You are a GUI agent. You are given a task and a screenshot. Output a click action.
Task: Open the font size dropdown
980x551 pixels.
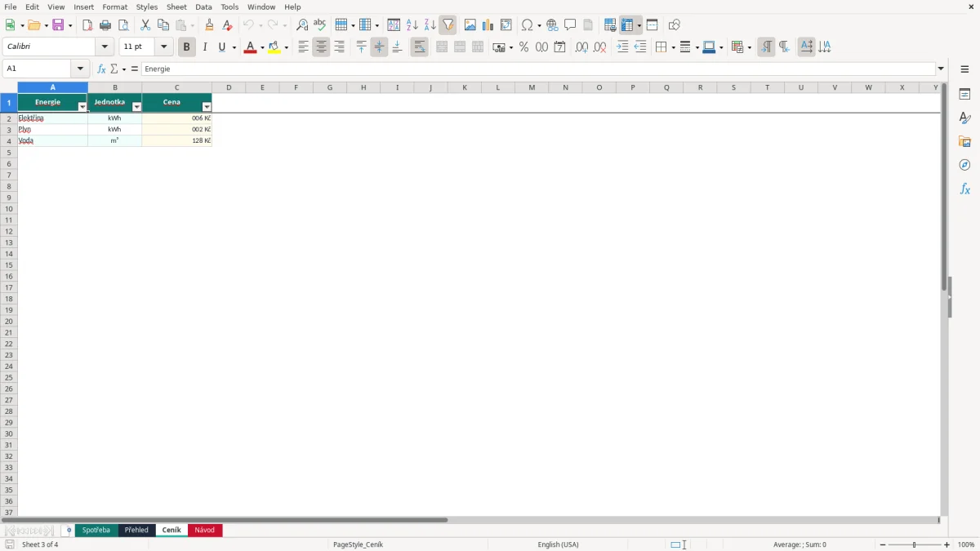tap(163, 47)
